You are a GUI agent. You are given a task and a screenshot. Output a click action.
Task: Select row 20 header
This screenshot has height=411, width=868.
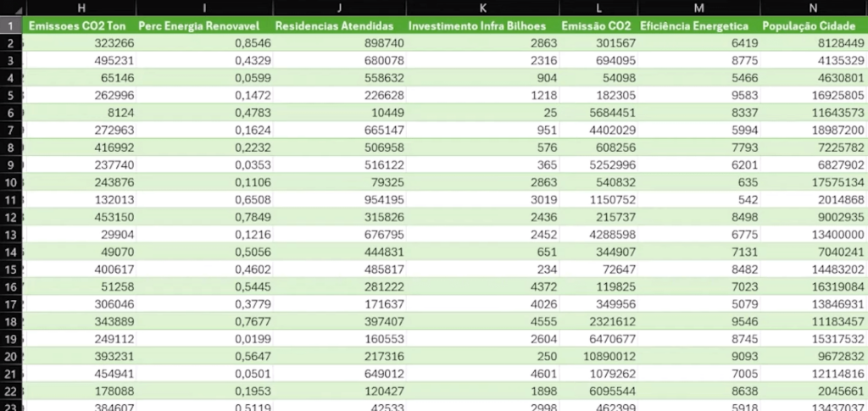pos(12,356)
